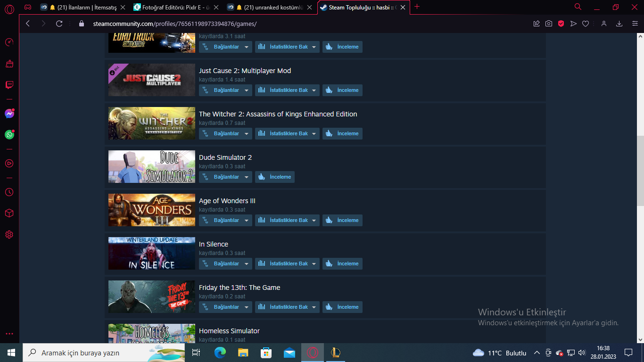Screen dimensions: 644x362
Task: Open GX Corner gamepad icon
Action: [28, 7]
